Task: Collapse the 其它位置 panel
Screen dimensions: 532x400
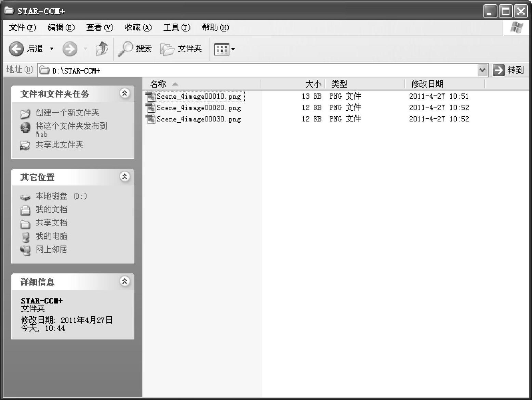Action: pos(125,177)
